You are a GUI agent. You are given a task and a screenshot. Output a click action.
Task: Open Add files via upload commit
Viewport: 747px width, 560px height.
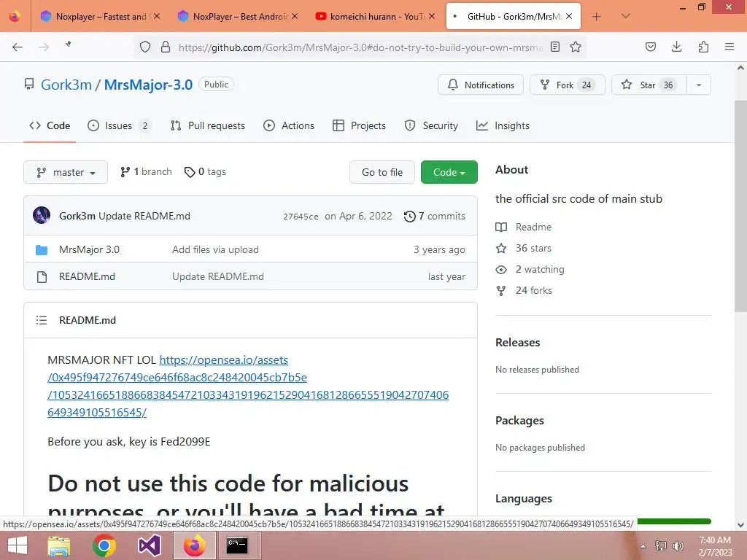215,249
